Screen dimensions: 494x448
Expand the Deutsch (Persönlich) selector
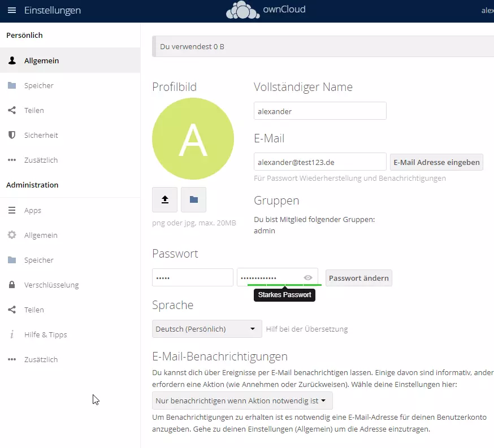(206, 328)
